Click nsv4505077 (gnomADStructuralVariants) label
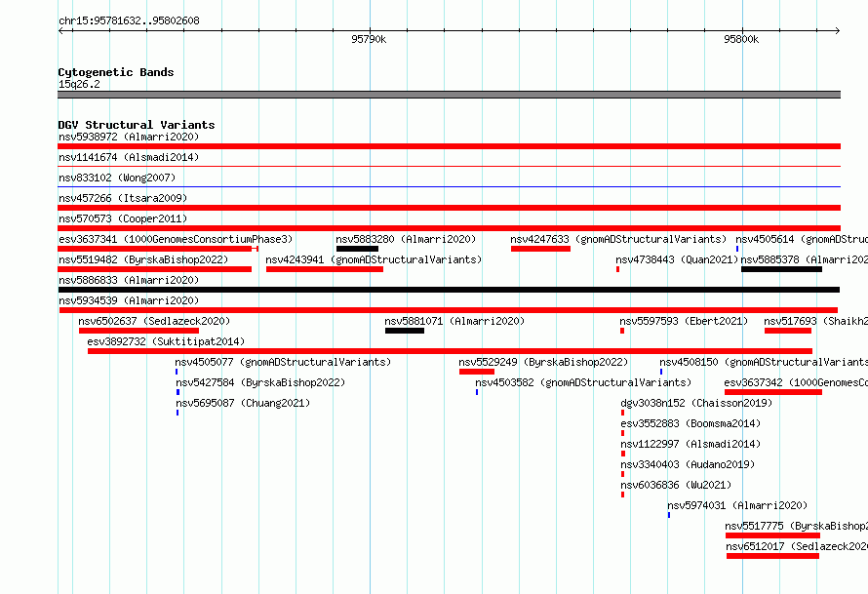The image size is (868, 594). (x=283, y=362)
